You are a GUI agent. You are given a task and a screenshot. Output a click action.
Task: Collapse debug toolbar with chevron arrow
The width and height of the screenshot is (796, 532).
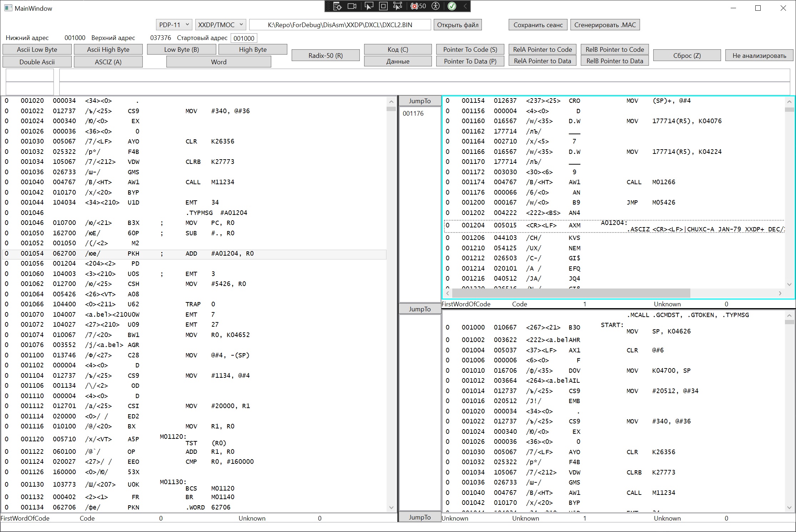click(x=465, y=6)
